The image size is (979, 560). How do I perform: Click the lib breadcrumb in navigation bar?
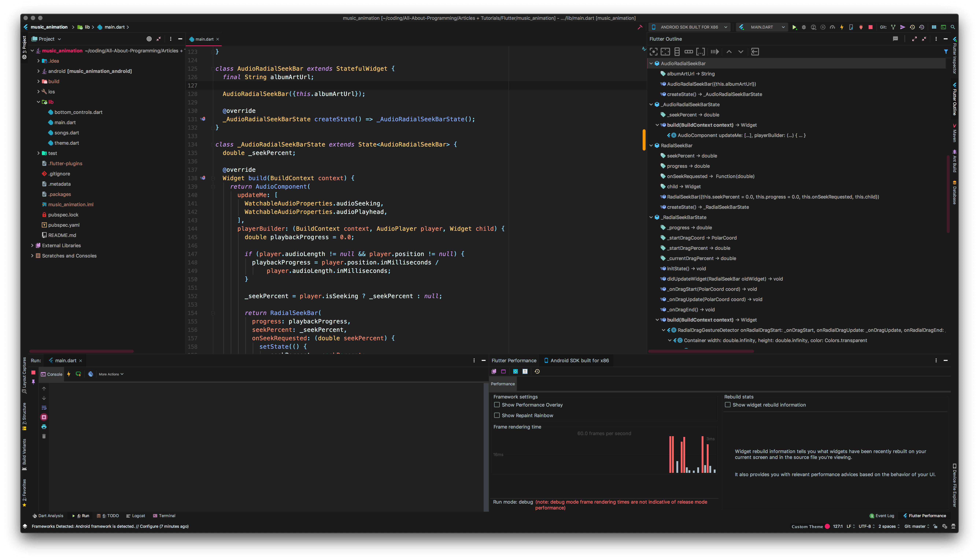84,27
